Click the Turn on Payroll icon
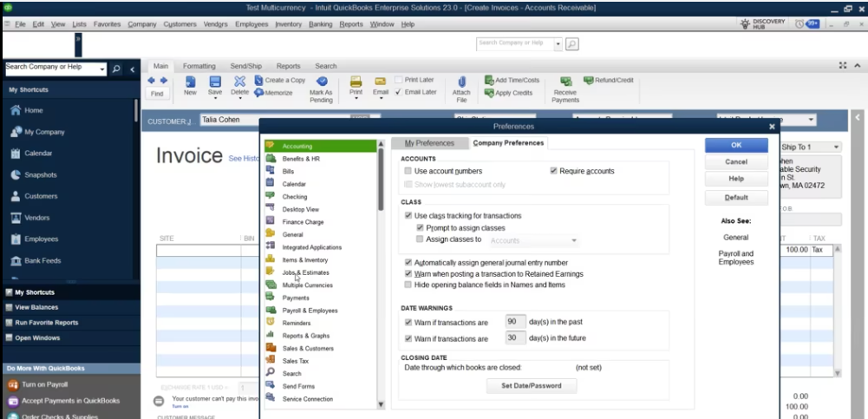 [13, 384]
